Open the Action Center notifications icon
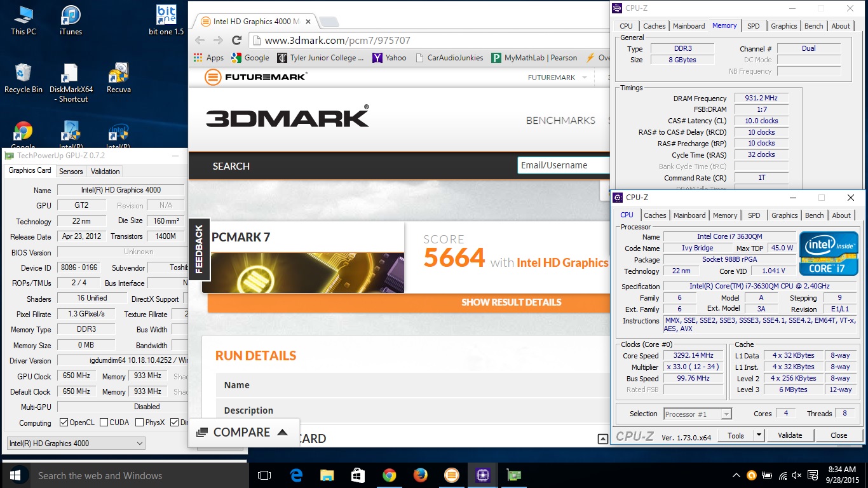868x488 pixels. point(811,475)
